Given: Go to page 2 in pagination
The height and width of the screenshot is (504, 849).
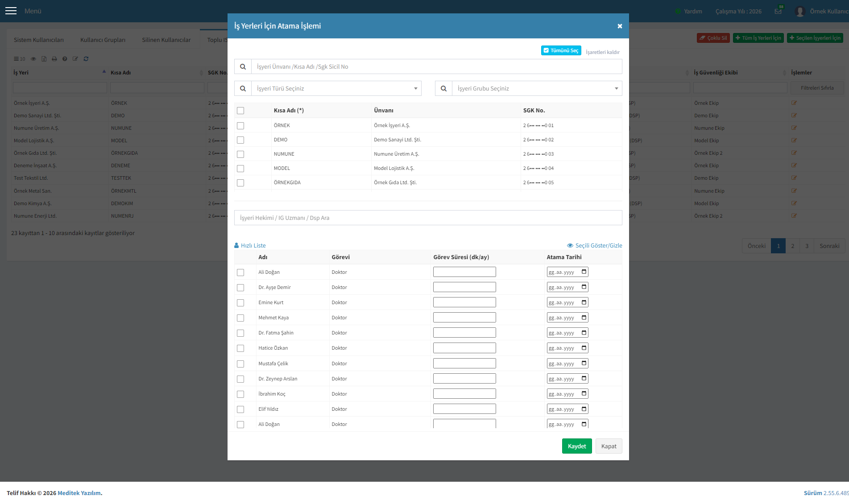Looking at the screenshot, I should coord(793,246).
